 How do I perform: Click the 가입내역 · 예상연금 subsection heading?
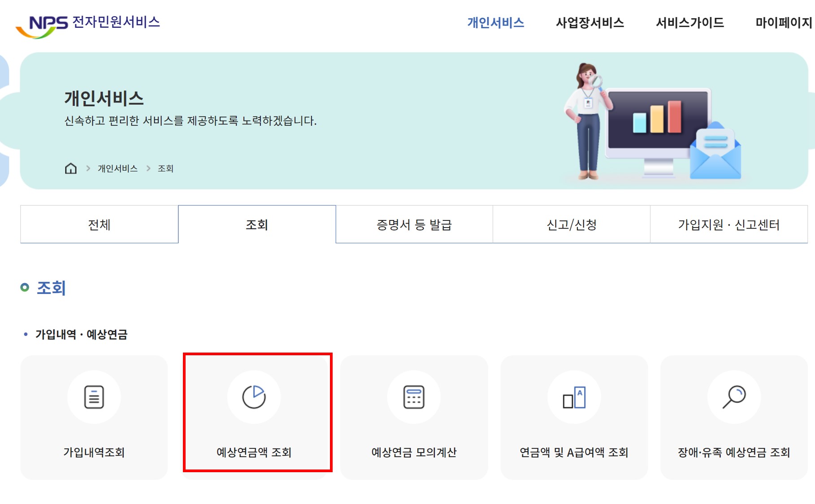[82, 334]
